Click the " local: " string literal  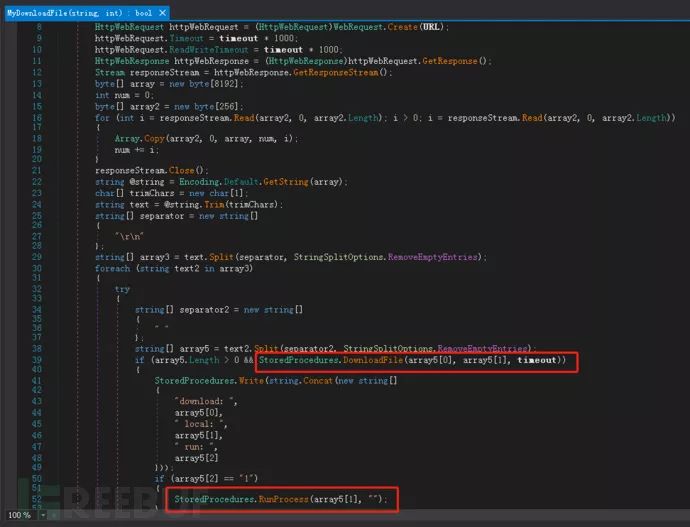(201, 424)
